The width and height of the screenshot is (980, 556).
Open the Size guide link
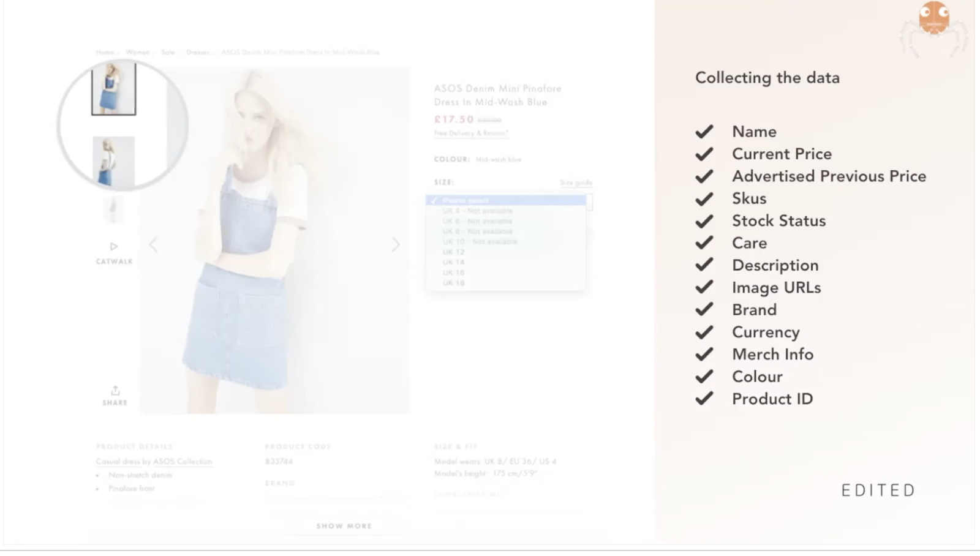(x=576, y=182)
